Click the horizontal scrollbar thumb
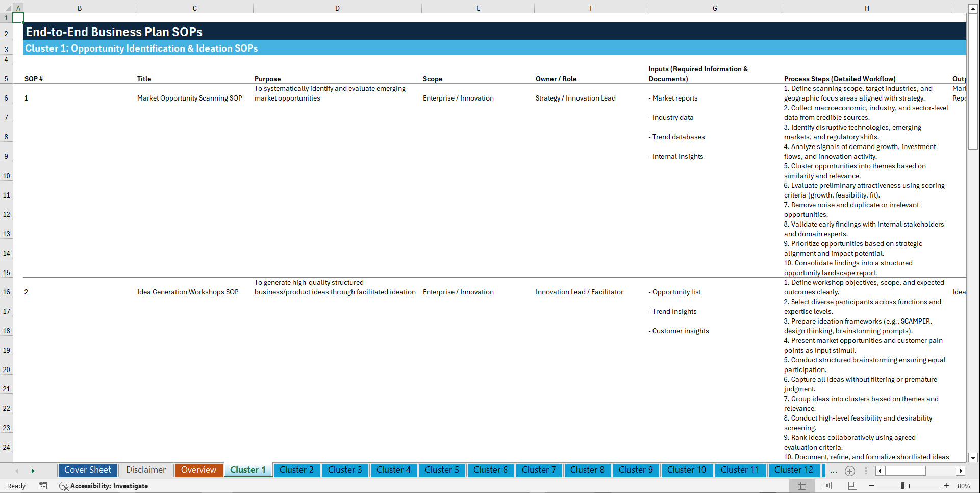 906,471
